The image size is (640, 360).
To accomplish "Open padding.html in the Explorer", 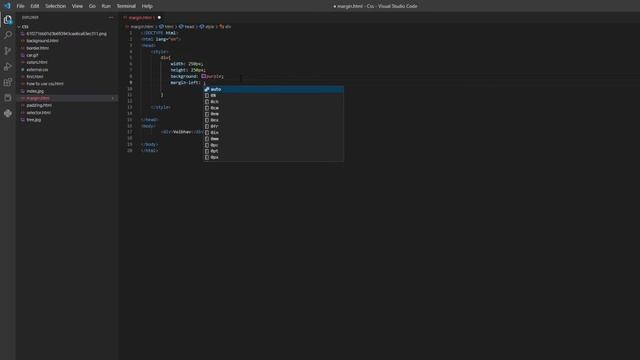I will 39,105.
